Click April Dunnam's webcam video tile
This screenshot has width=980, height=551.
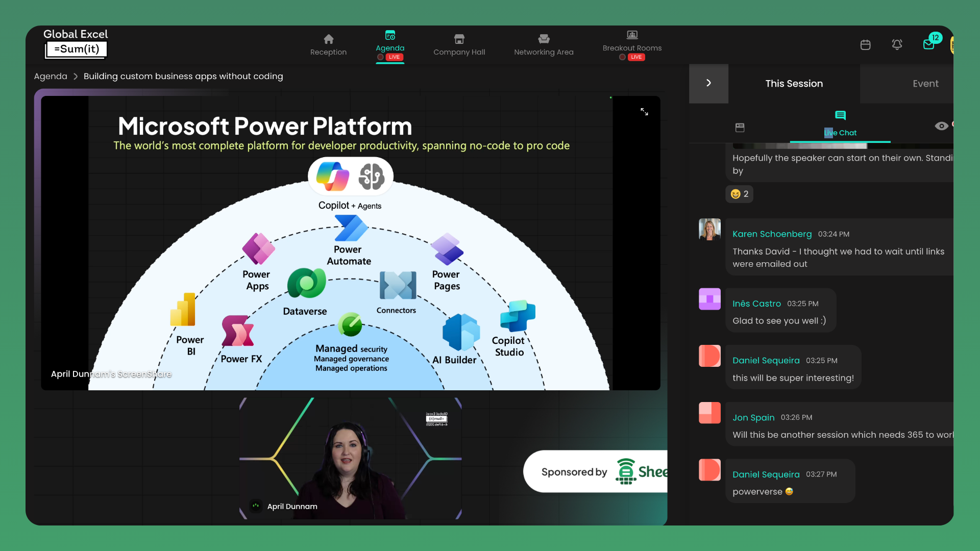[350, 458]
